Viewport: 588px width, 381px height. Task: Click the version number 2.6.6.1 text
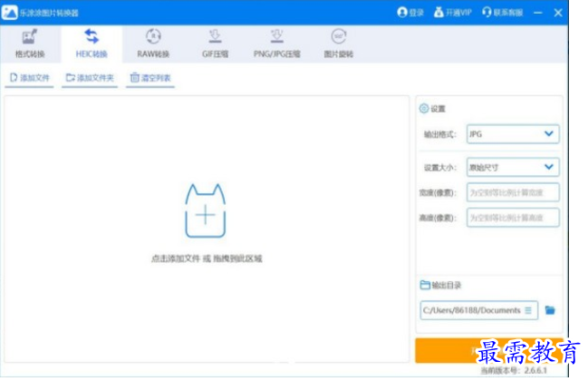coord(535,370)
